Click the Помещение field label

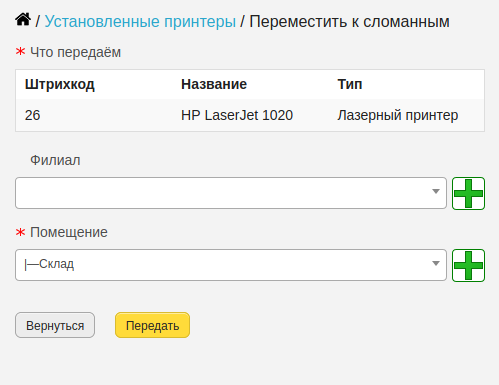point(69,232)
